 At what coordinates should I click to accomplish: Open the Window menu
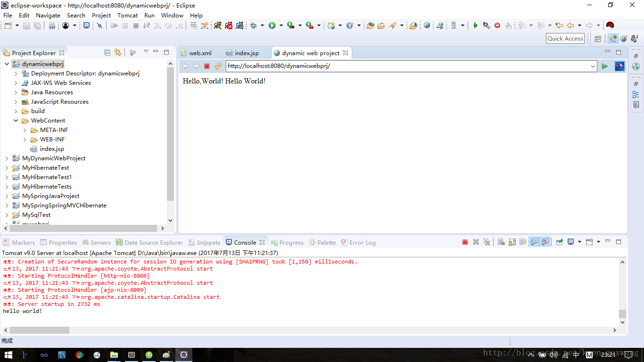[172, 15]
